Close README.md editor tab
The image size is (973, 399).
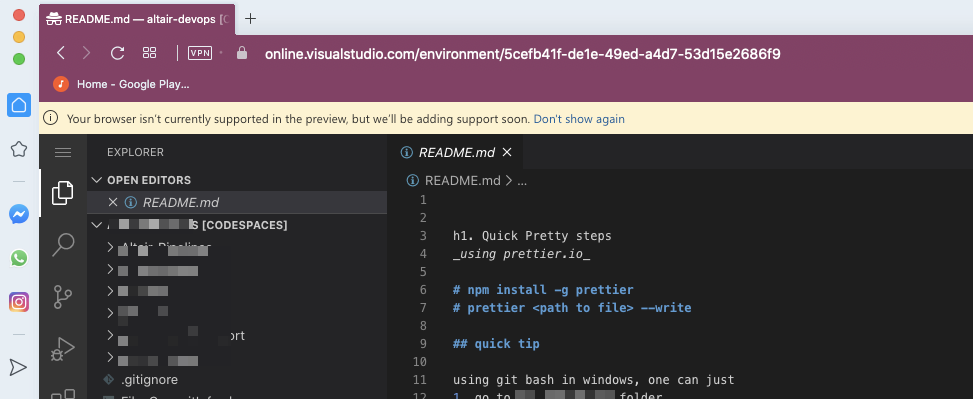coord(507,152)
